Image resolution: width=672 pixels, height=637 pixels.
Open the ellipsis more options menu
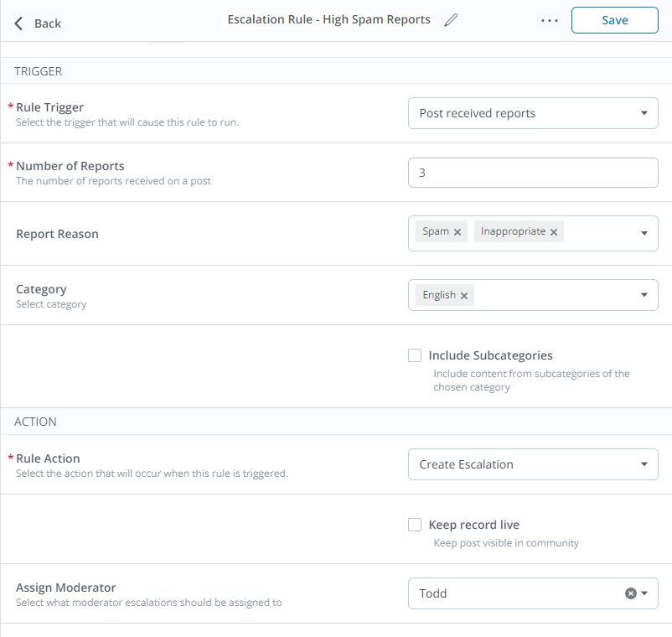tap(549, 19)
